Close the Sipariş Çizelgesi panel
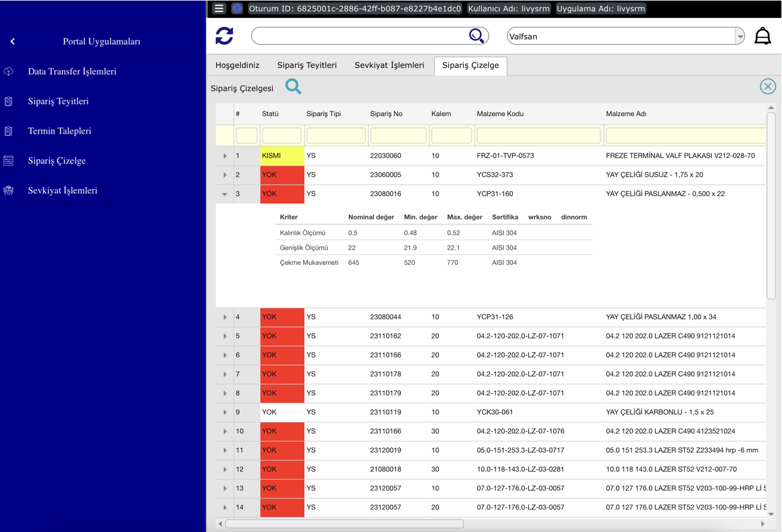Image resolution: width=782 pixels, height=532 pixels. pyautogui.click(x=768, y=86)
